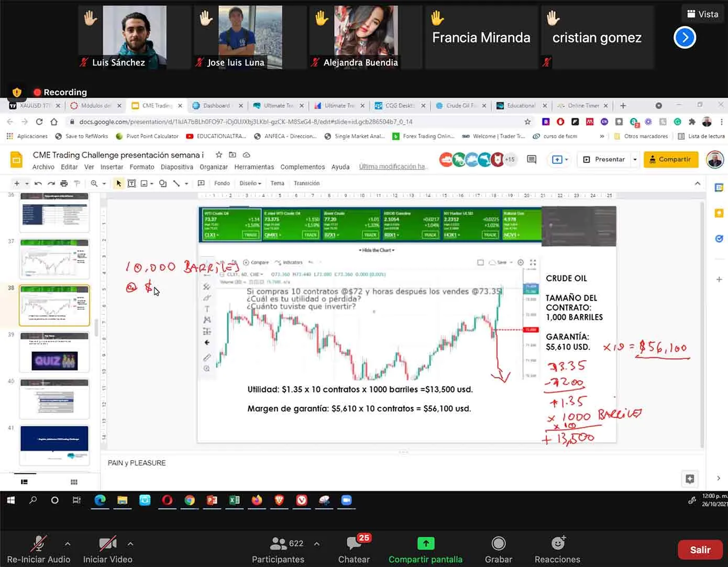Expand video options caret
The height and width of the screenshot is (567, 728).
point(130,544)
